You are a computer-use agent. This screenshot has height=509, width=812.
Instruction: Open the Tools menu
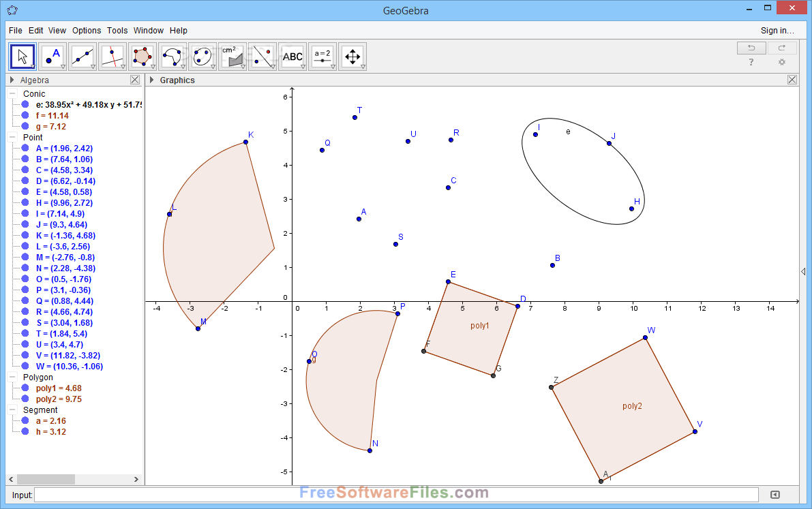[x=117, y=30]
